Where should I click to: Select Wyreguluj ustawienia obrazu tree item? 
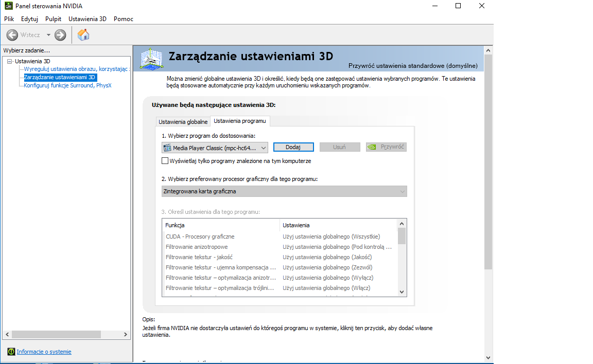76,69
